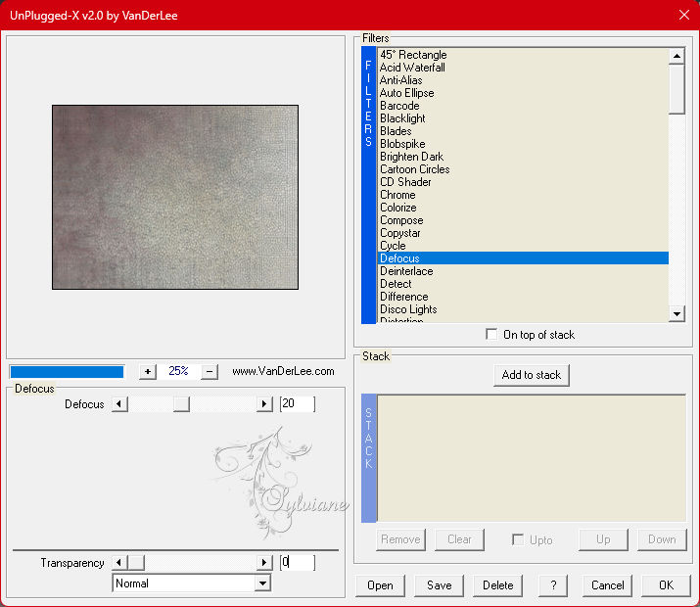This screenshot has height=607, width=700.
Task: Click Add to stack button
Action: point(532,375)
